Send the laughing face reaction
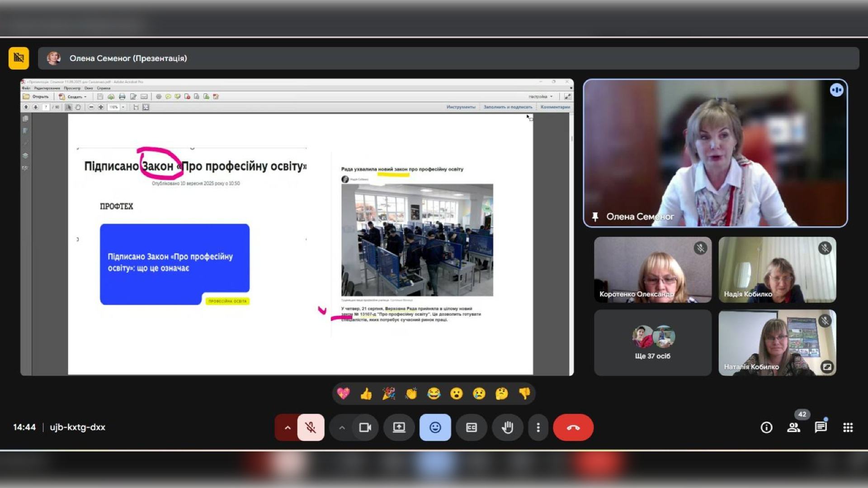 pyautogui.click(x=434, y=394)
